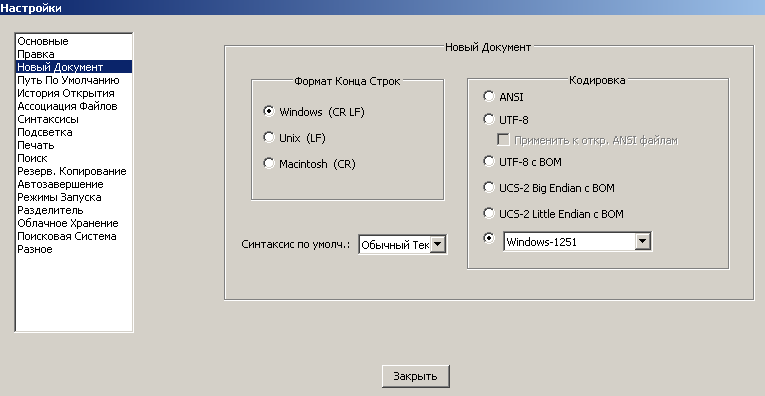Open Разделитель settings category
The image size is (765, 396).
point(74,210)
